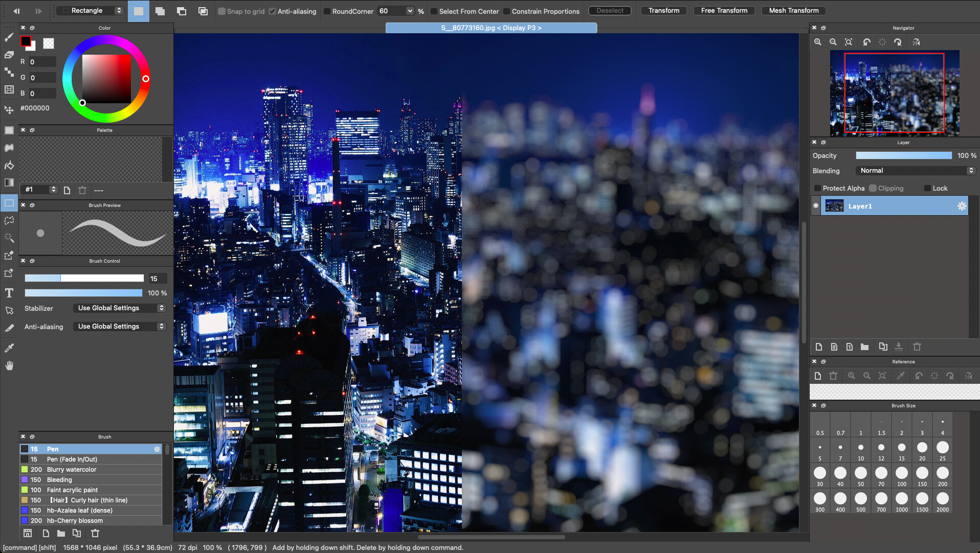The height and width of the screenshot is (553, 980).
Task: Pick a color with the Eyedropper tool
Action: point(9,348)
